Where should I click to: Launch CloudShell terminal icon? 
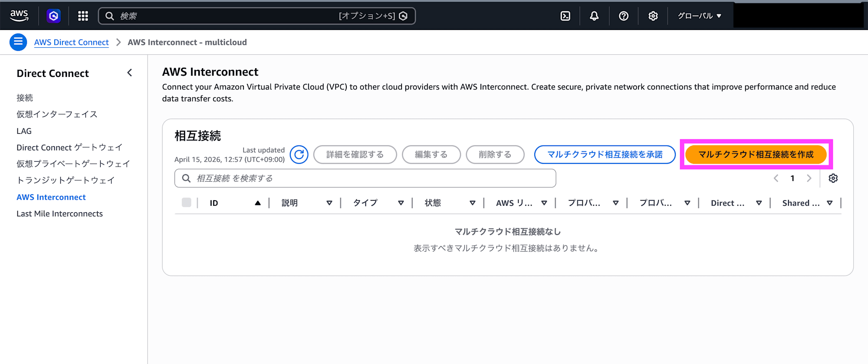pyautogui.click(x=565, y=16)
